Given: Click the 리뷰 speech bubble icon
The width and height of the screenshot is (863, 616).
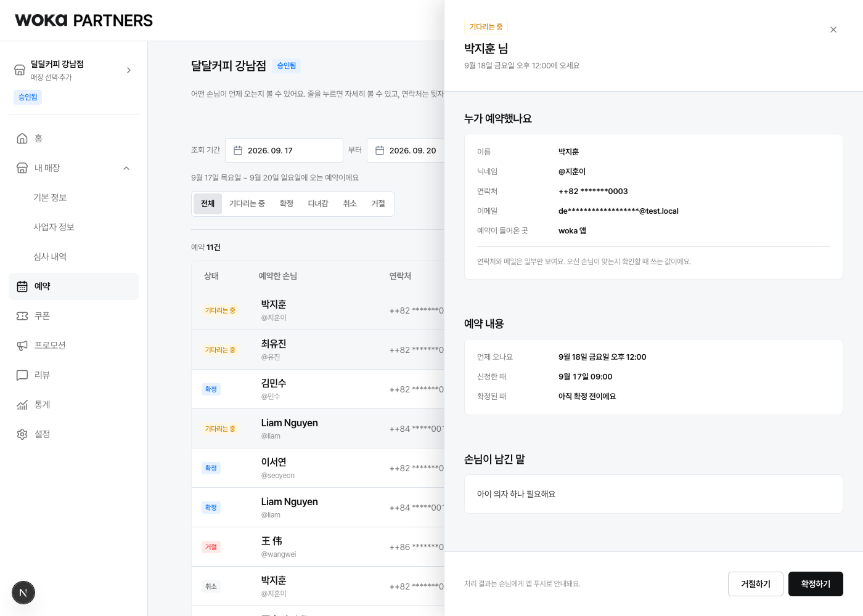Looking at the screenshot, I should 22,375.
